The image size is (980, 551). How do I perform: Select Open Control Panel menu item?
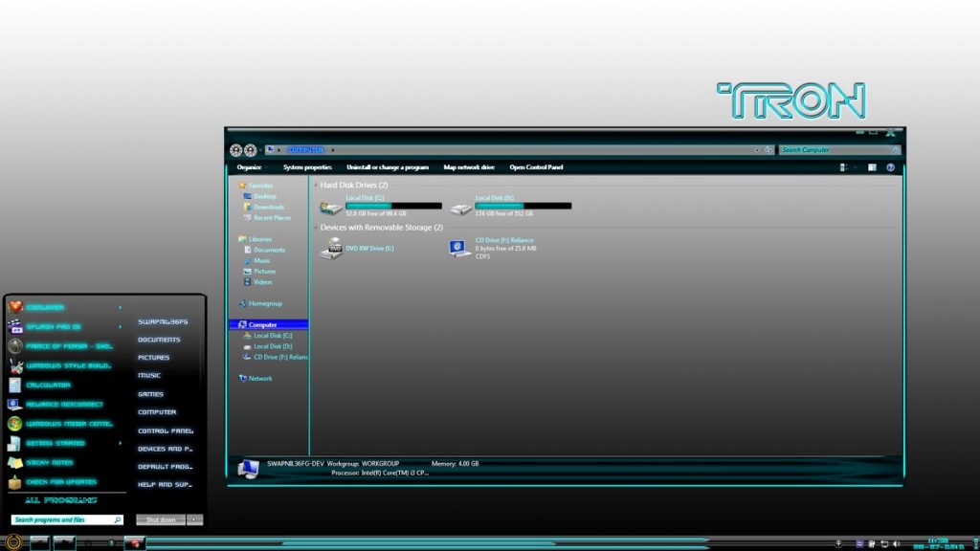point(536,166)
